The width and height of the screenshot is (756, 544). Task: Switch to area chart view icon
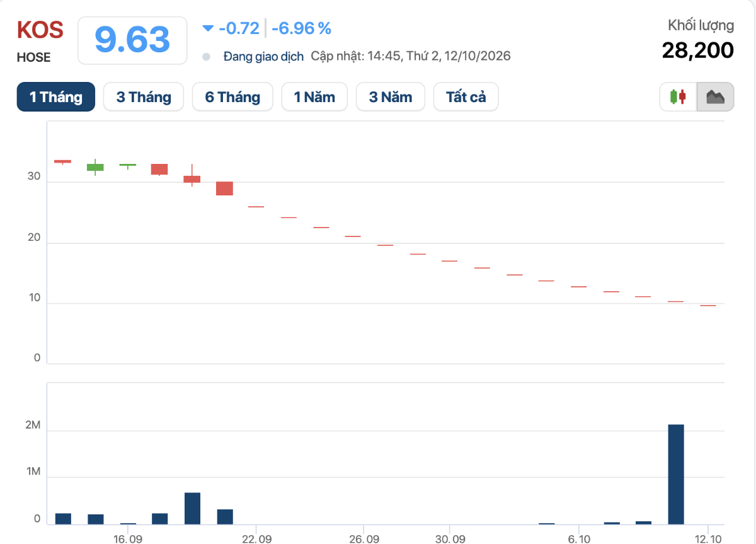[x=715, y=97]
